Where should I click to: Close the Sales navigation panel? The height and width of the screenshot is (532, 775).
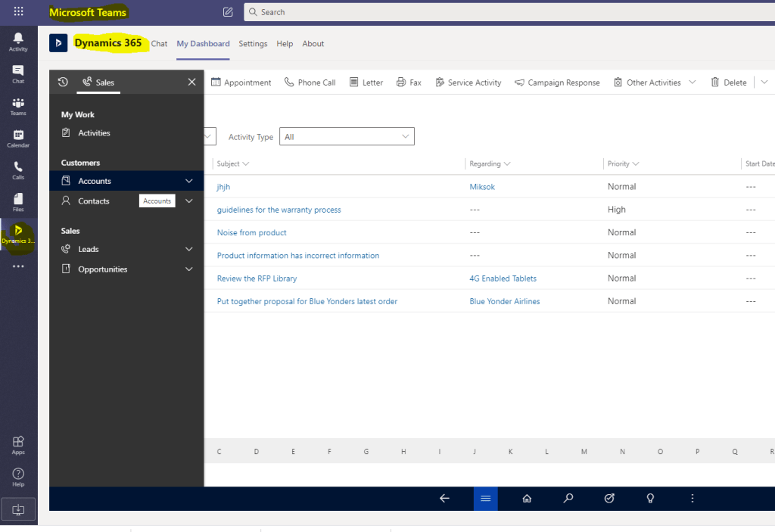[191, 82]
